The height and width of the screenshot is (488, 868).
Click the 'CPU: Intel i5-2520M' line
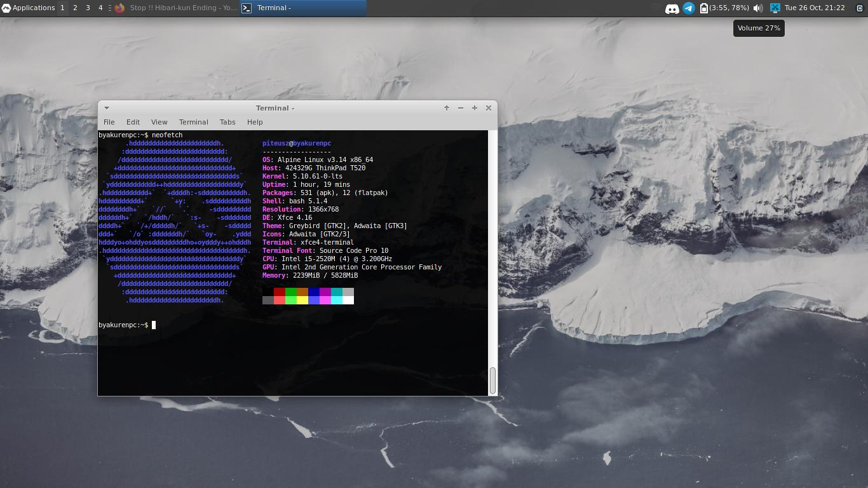click(x=327, y=259)
